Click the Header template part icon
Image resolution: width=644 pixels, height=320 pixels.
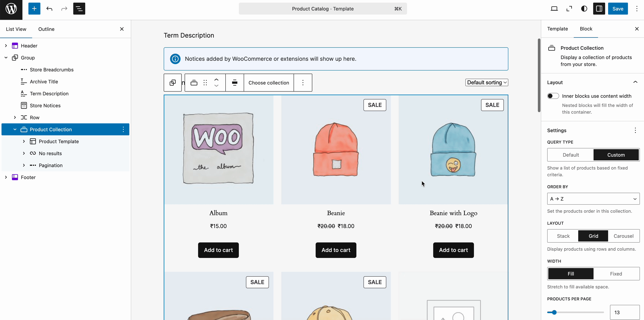click(x=15, y=46)
